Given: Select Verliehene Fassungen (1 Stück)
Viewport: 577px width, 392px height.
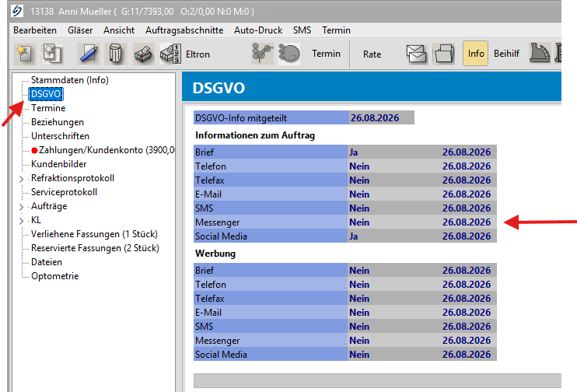Looking at the screenshot, I should (94, 234).
